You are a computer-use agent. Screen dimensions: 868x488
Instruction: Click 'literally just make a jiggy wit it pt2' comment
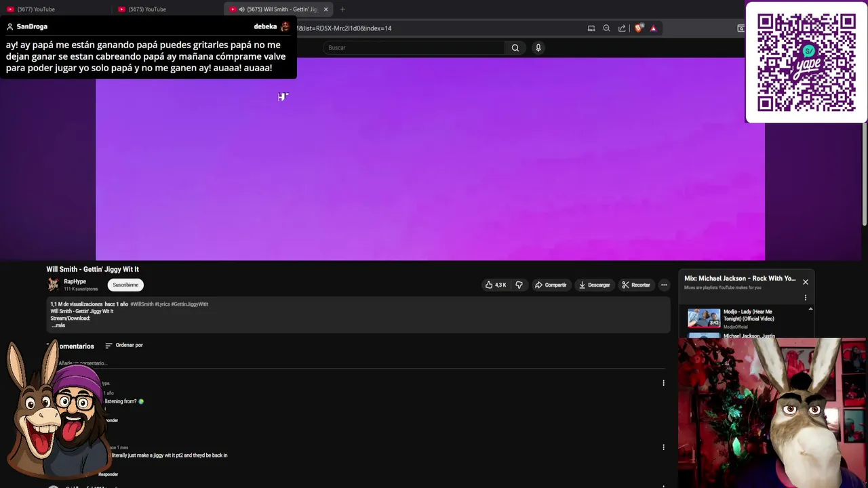point(170,455)
